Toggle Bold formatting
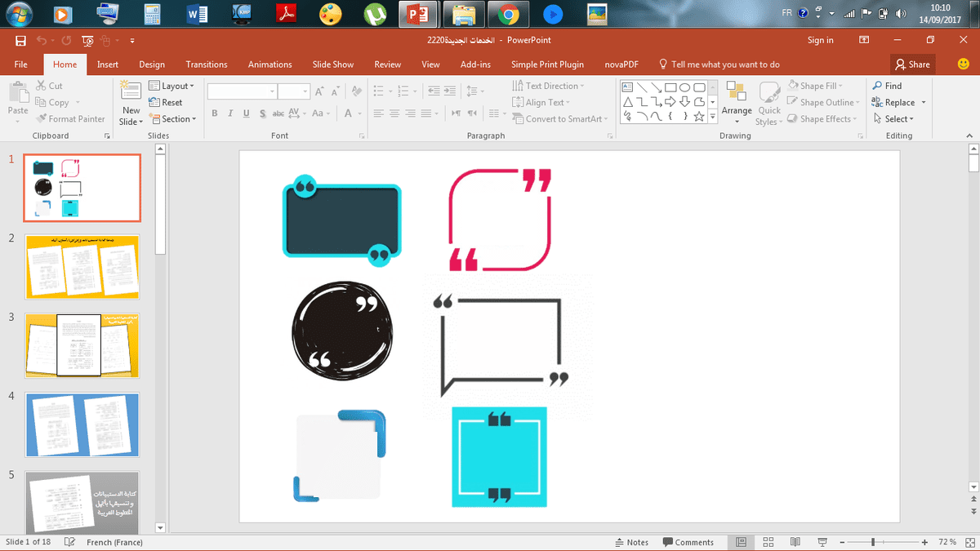This screenshot has height=551, width=980. tap(215, 114)
